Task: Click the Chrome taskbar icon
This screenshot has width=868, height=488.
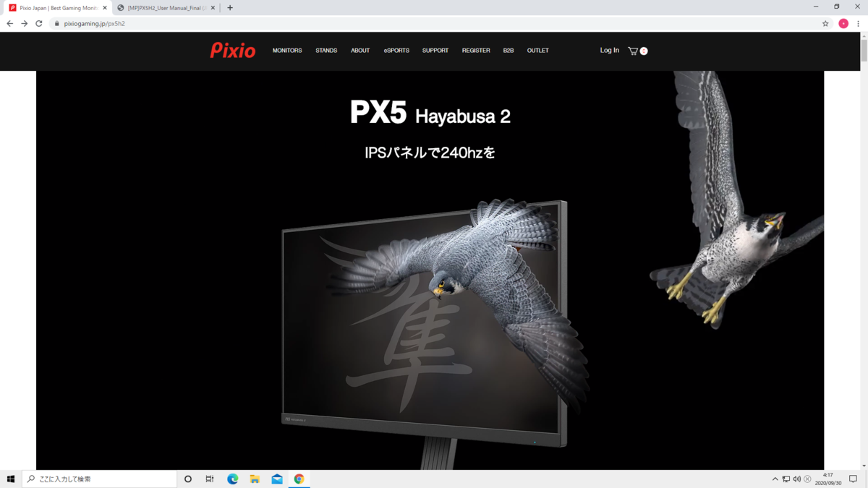Action: point(299,479)
